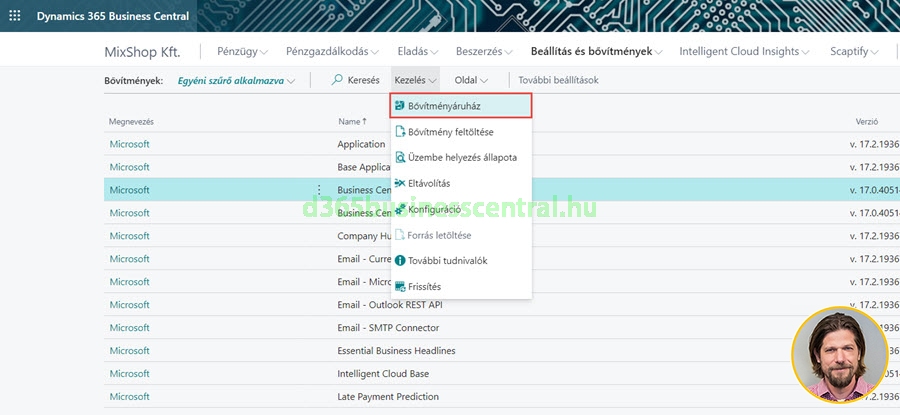Open MixShop Kft. company home
The width and height of the screenshot is (900, 415).
click(x=142, y=52)
